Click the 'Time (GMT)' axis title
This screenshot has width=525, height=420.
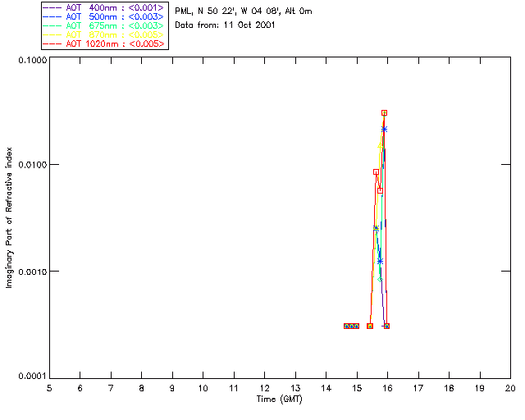280,399
